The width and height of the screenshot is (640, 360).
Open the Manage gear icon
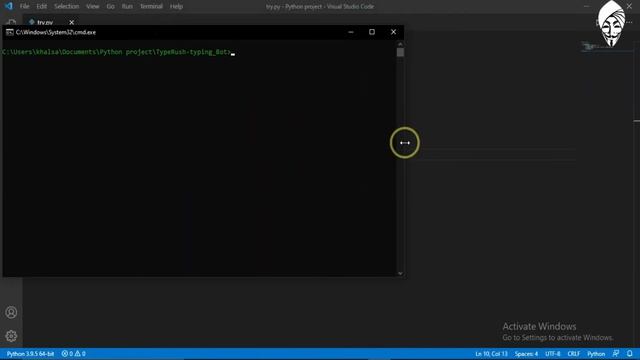pyautogui.click(x=11, y=336)
